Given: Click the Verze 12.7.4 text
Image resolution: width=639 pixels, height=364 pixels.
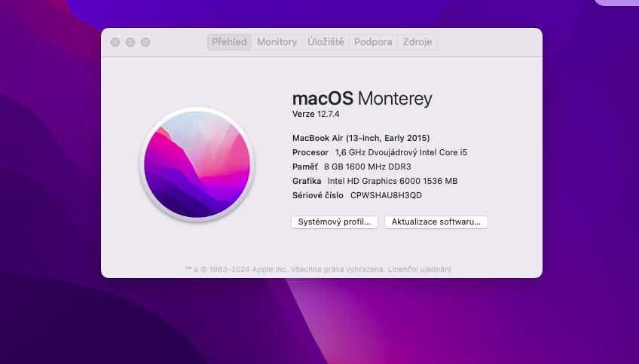Looking at the screenshot, I should tap(316, 114).
